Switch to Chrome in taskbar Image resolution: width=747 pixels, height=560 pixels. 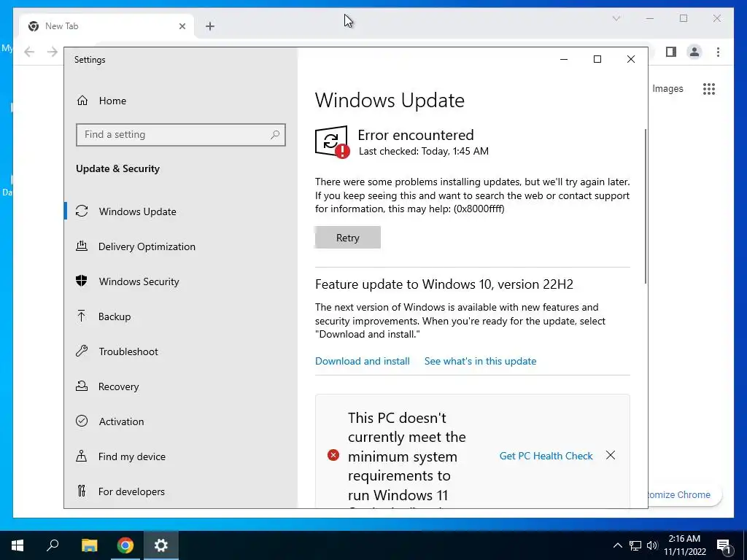(x=125, y=545)
